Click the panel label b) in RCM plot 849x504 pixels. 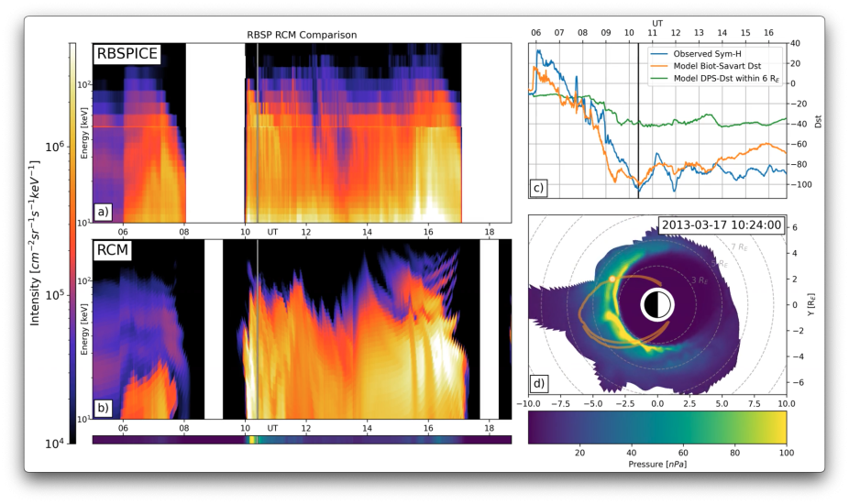click(x=103, y=409)
